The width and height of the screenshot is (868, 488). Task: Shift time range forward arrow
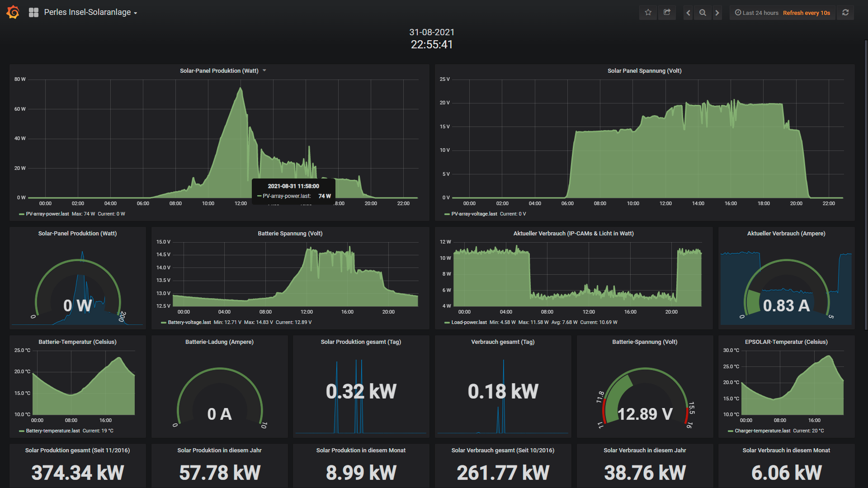click(x=717, y=13)
